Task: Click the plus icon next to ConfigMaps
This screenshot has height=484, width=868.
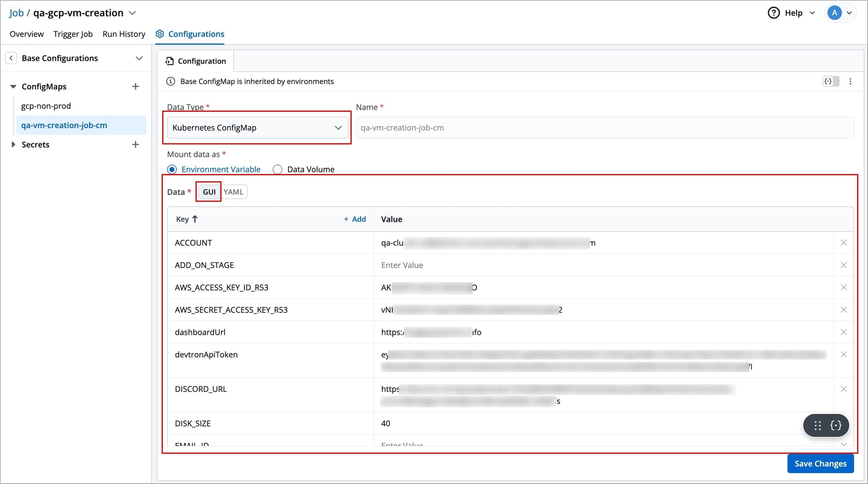Action: 136,87
